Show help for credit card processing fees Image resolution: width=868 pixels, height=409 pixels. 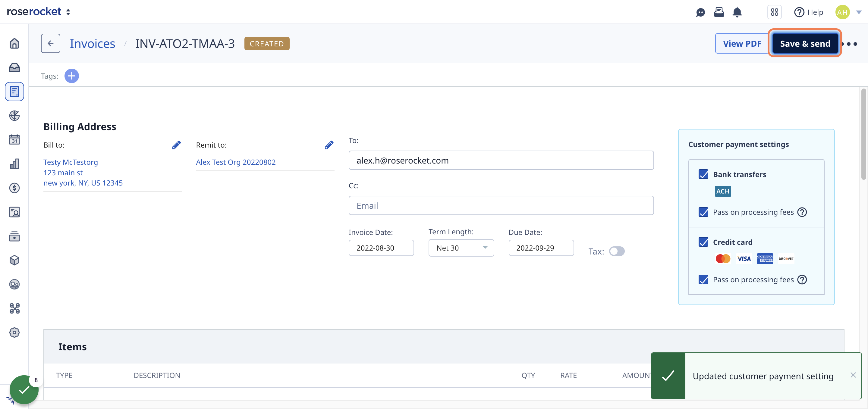(802, 280)
